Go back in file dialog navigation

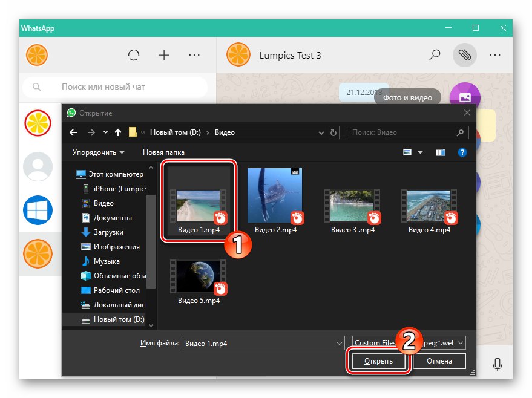coord(73,132)
